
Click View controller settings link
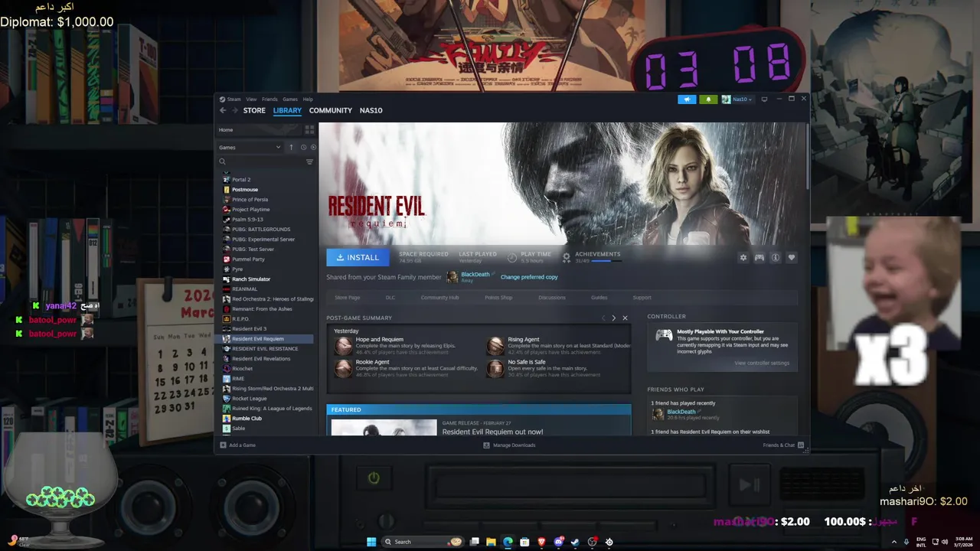762,363
